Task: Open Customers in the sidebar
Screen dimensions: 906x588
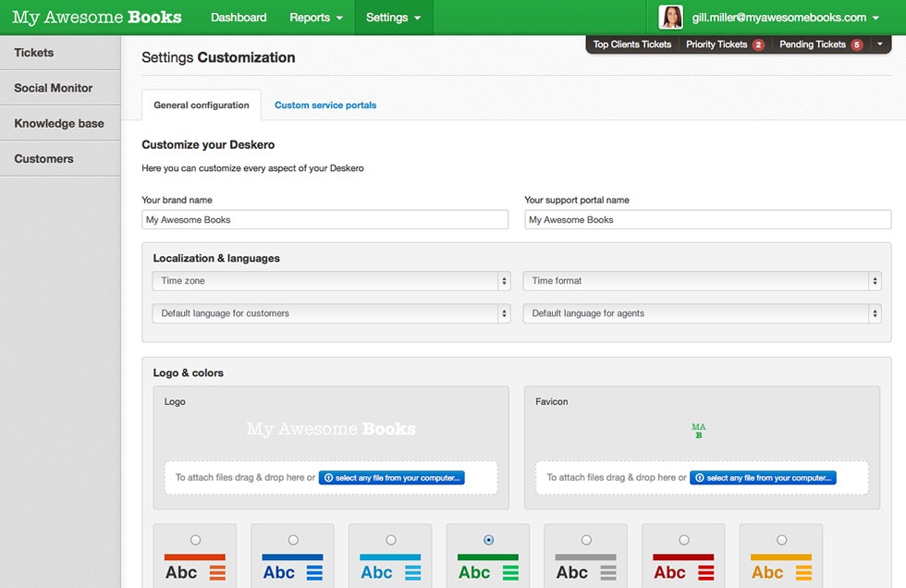Action: [60, 158]
